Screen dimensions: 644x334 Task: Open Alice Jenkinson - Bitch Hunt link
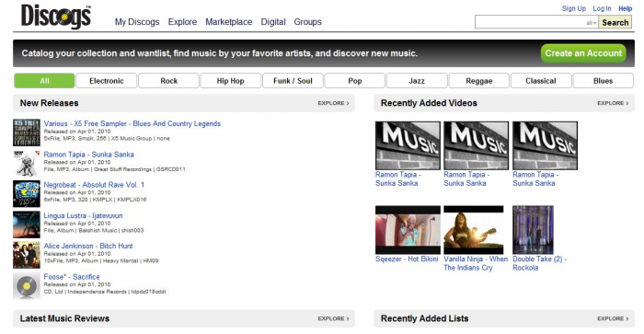(x=88, y=246)
